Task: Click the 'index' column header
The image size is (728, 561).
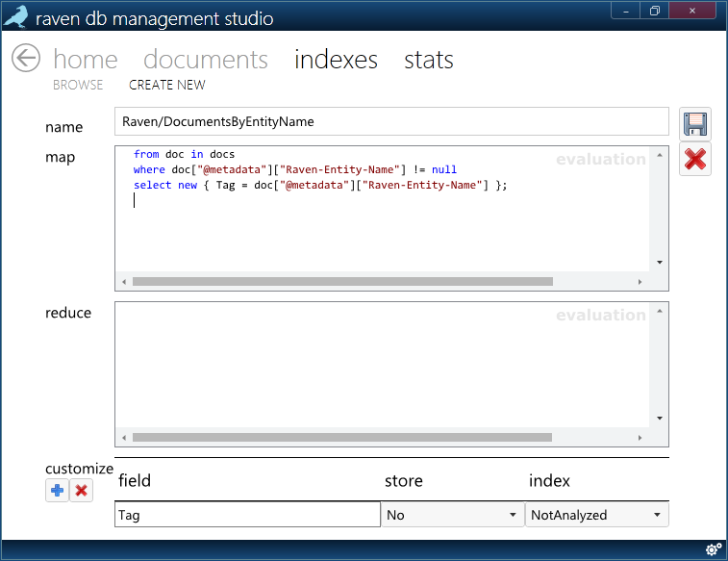Action: click(x=549, y=480)
